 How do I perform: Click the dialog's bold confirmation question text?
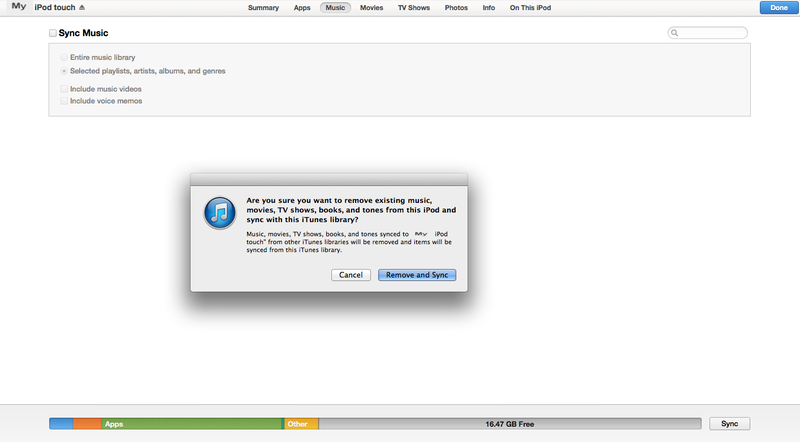coord(351,210)
